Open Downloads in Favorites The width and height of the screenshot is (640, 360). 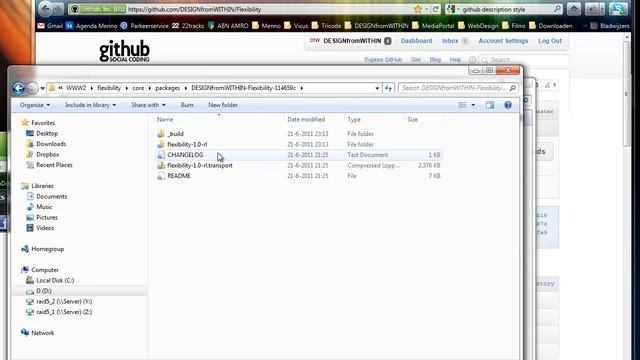click(x=51, y=144)
